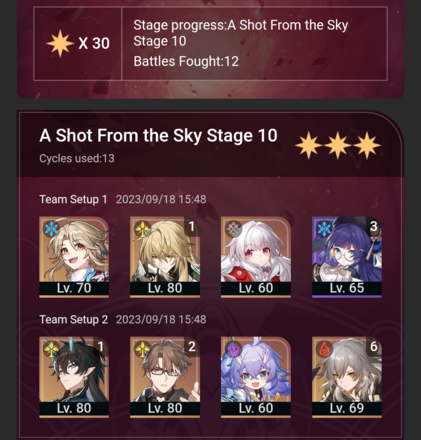Click the Ice element icon on Lv. 65 character
The height and width of the screenshot is (440, 421).
pyautogui.click(x=324, y=229)
